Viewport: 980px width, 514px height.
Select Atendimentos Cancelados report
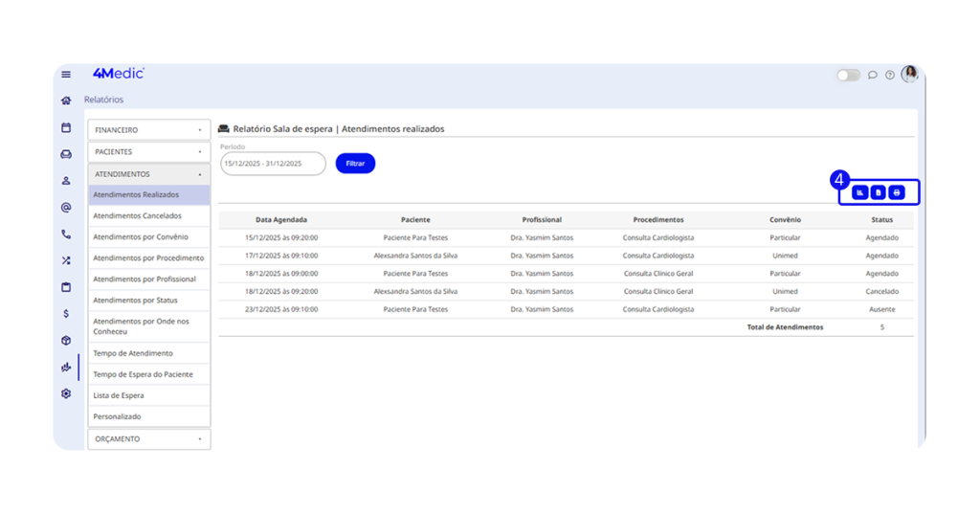click(137, 216)
